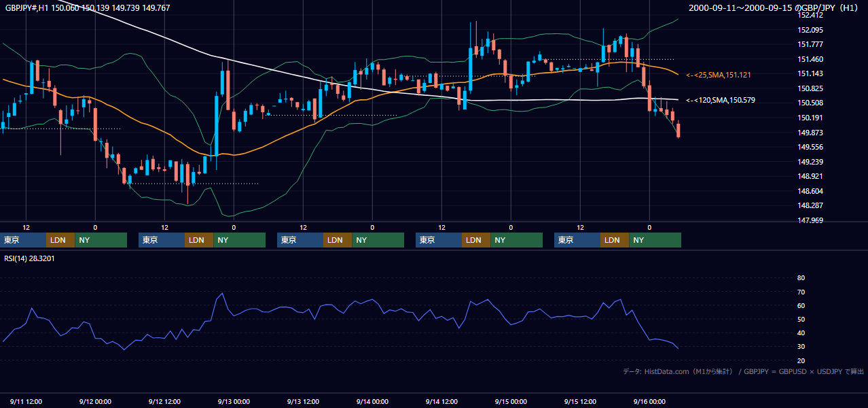Image resolution: width=868 pixels, height=408 pixels.
Task: Click price axis value 151.460
Action: (x=811, y=59)
